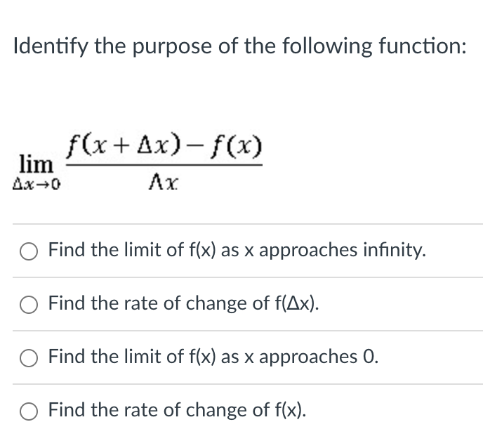
Task: Select radio button for rate of change of f(Δx)
Action: (29, 305)
